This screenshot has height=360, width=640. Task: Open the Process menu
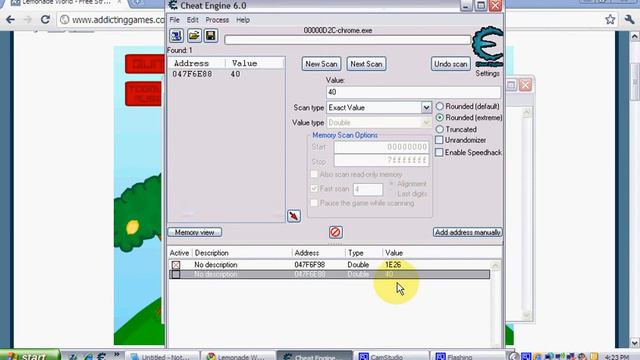click(217, 20)
